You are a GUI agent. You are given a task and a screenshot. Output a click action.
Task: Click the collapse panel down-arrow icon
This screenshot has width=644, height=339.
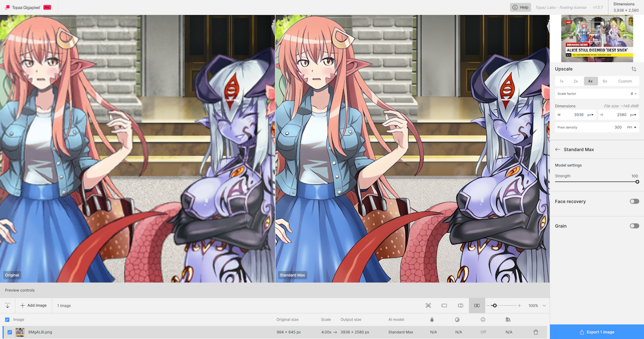point(8,305)
